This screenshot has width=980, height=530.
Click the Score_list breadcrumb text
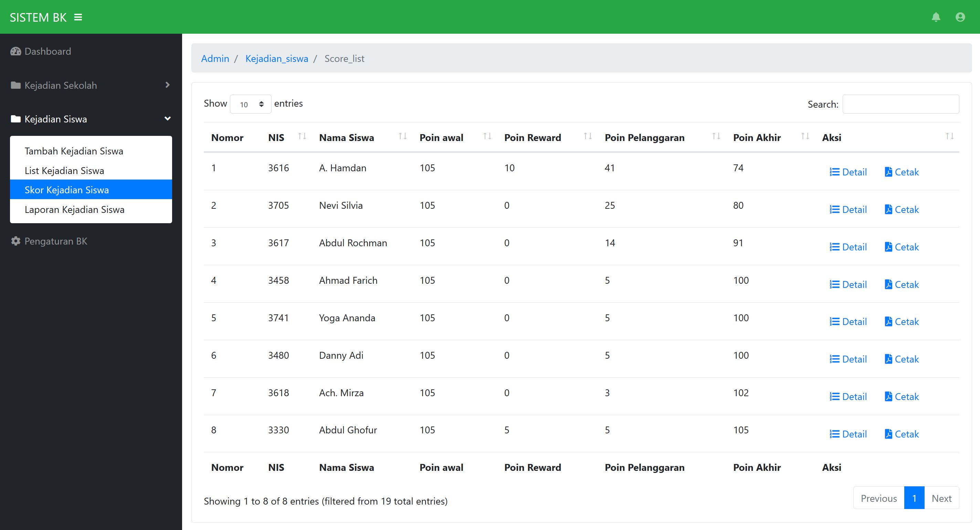click(344, 58)
